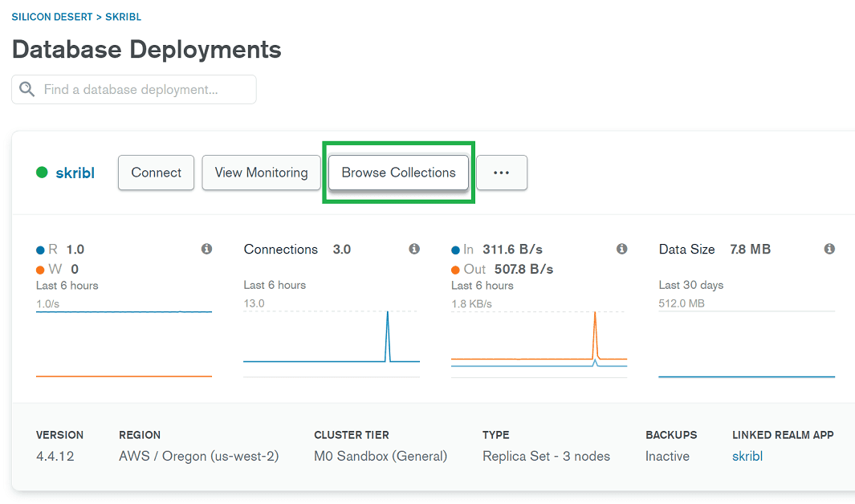Click the Connections chart graph
The height and width of the screenshot is (504, 855).
pos(331,341)
